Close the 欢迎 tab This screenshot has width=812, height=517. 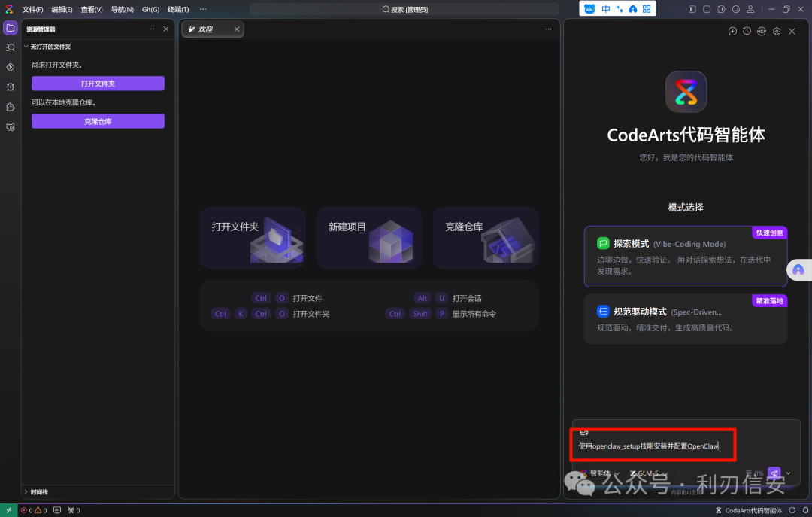pos(237,29)
